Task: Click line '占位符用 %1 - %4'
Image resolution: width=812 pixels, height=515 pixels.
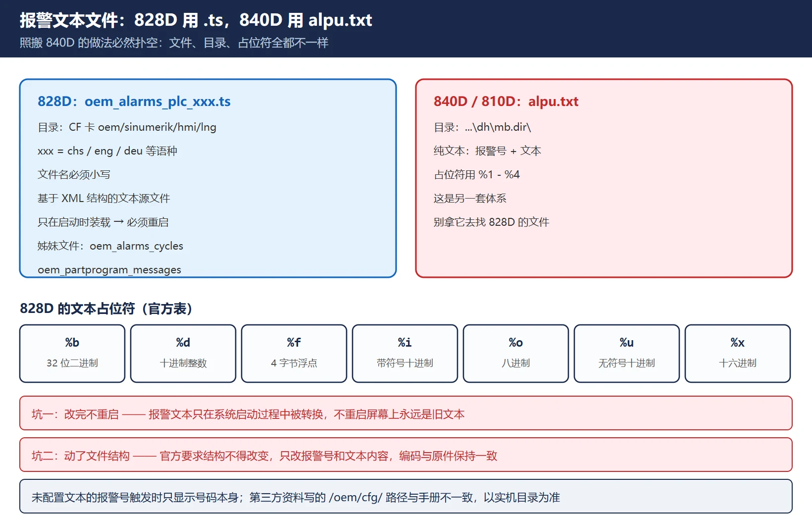Action: [x=477, y=175]
